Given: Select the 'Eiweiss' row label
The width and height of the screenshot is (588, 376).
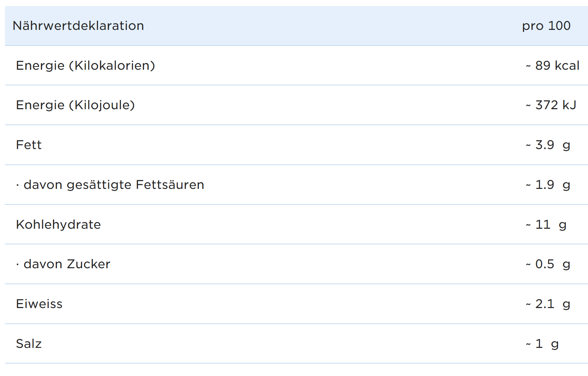Looking at the screenshot, I should point(39,304).
